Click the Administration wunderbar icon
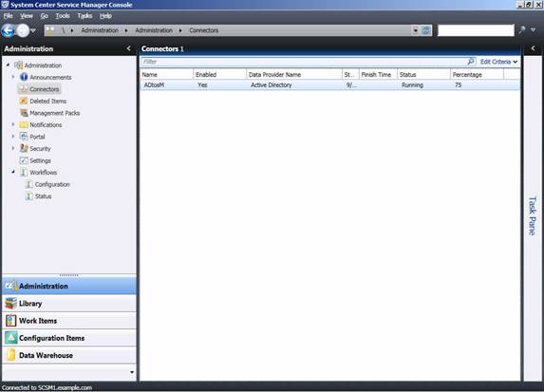Image resolution: width=544 pixels, height=392 pixels. (x=10, y=286)
